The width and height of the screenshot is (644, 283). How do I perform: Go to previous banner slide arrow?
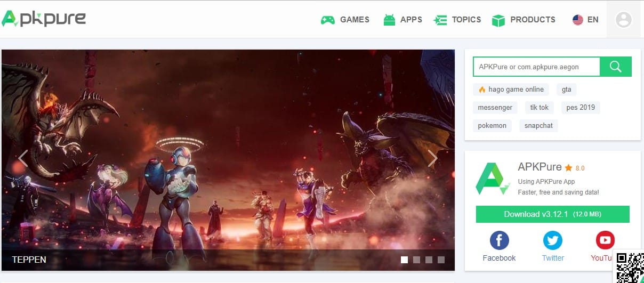pos(23,158)
